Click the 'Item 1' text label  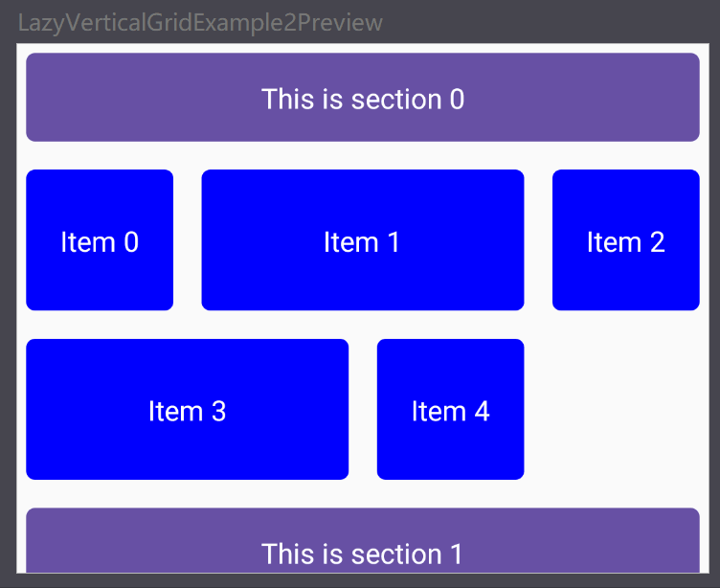(362, 242)
